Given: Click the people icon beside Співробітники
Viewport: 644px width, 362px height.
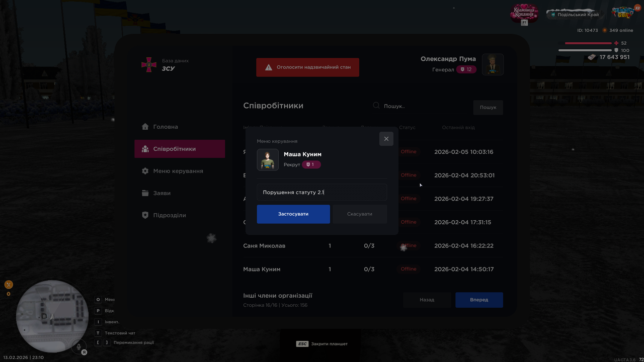Looking at the screenshot, I should pyautogui.click(x=145, y=149).
